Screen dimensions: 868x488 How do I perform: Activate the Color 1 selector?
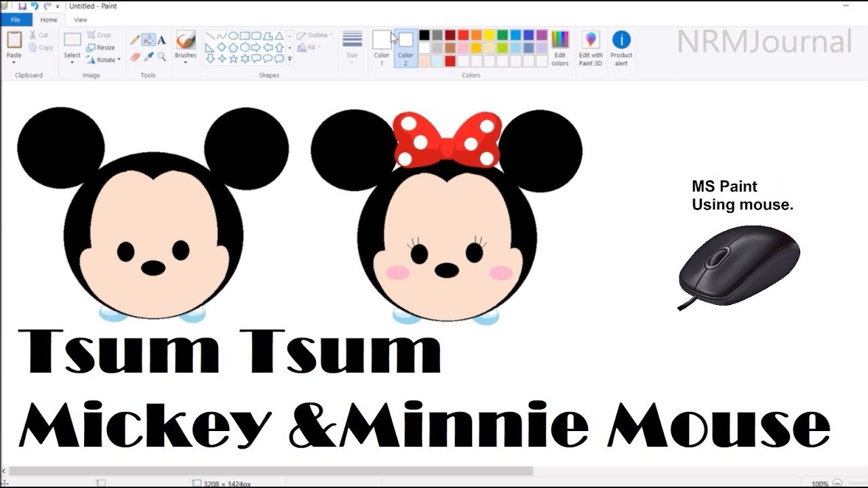(382, 48)
